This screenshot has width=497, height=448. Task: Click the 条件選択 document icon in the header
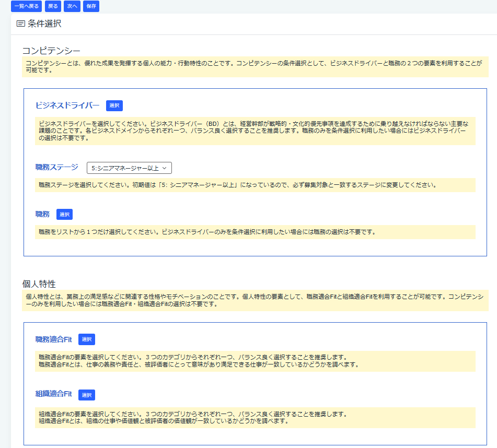(20, 23)
